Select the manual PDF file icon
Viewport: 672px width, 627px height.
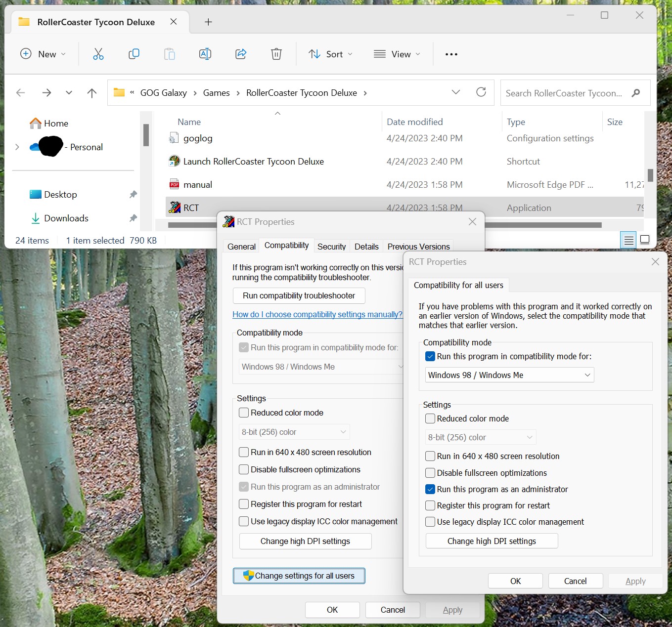(x=174, y=184)
